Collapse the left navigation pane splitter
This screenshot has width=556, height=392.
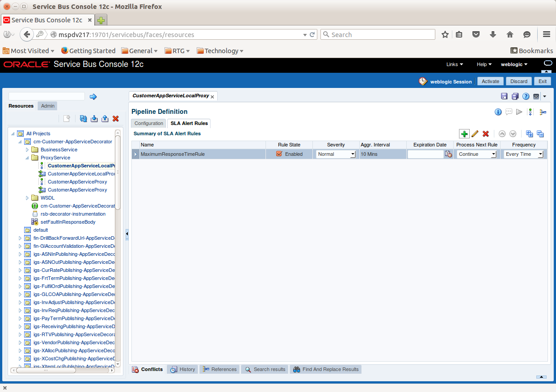click(x=127, y=234)
